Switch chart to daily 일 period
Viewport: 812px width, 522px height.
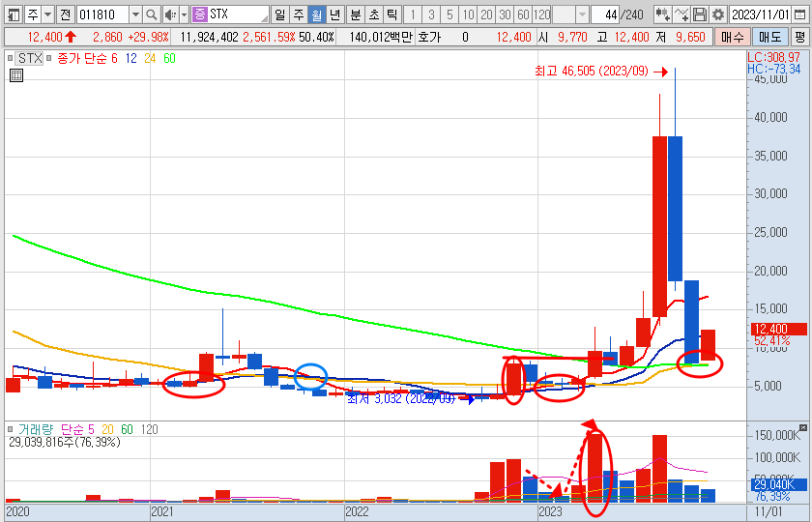(279, 14)
